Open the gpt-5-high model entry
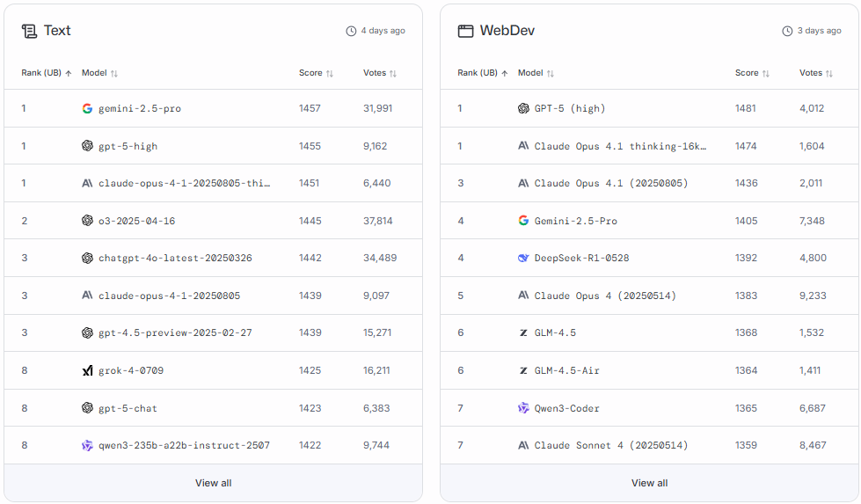Image resolution: width=861 pixels, height=504 pixels. click(128, 146)
